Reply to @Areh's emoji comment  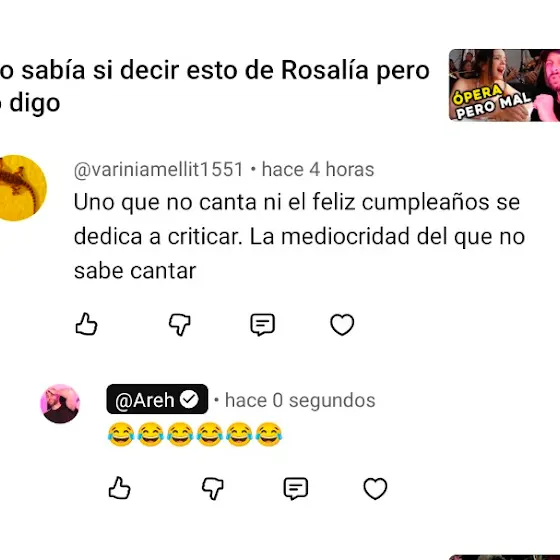(x=296, y=489)
